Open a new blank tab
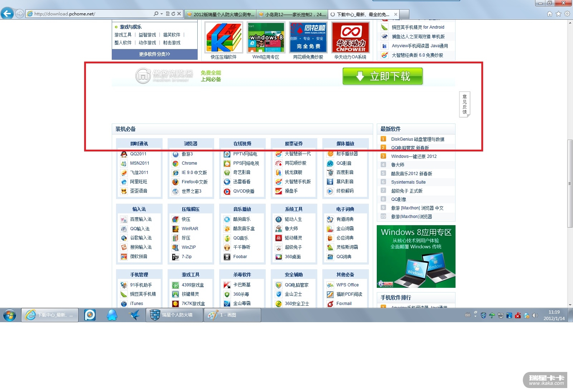Viewport: 573px width, 392px height. pos(404,14)
